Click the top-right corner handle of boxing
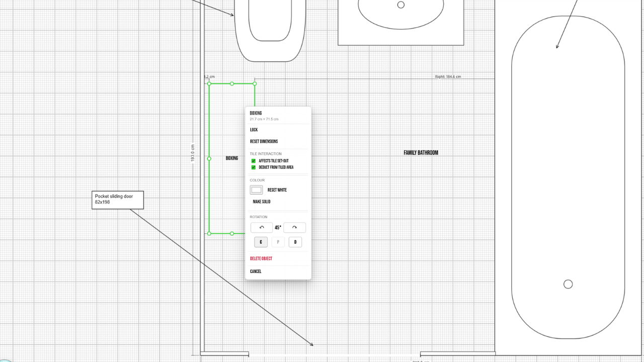This screenshot has width=644, height=362. [255, 83]
